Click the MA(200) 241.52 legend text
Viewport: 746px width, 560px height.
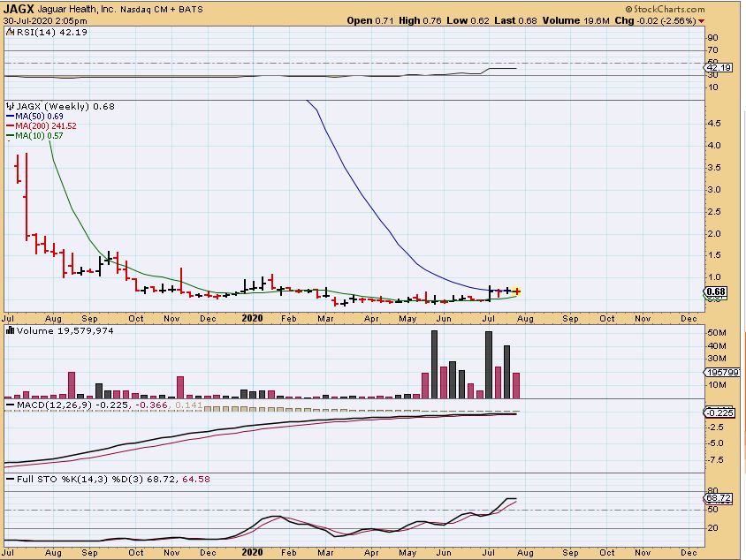coord(46,126)
